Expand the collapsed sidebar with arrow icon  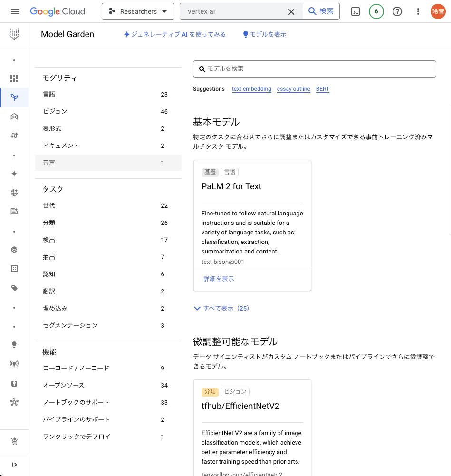coord(14,465)
